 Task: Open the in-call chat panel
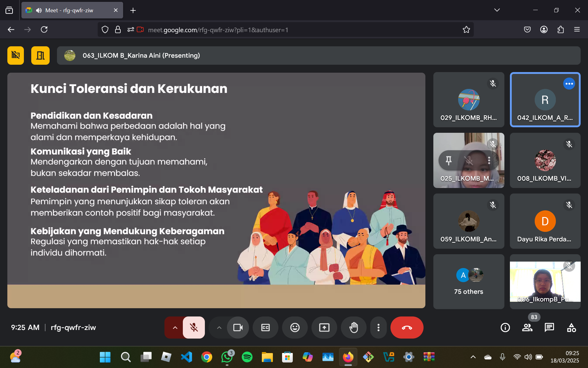pos(549,328)
